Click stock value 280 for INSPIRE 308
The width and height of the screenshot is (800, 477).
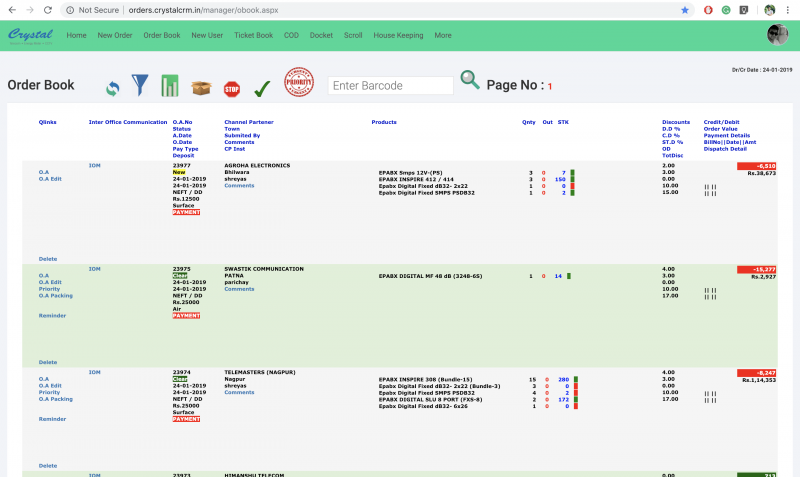[x=563, y=380]
